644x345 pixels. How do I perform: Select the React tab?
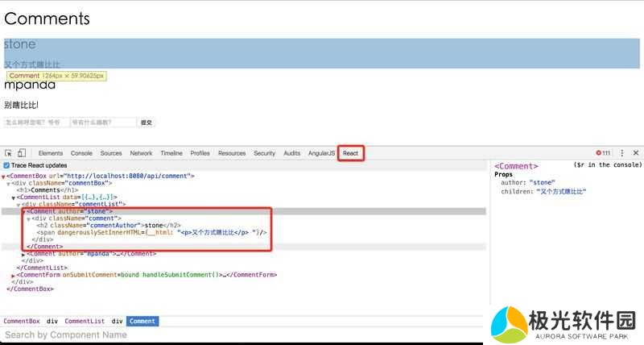[x=350, y=153]
